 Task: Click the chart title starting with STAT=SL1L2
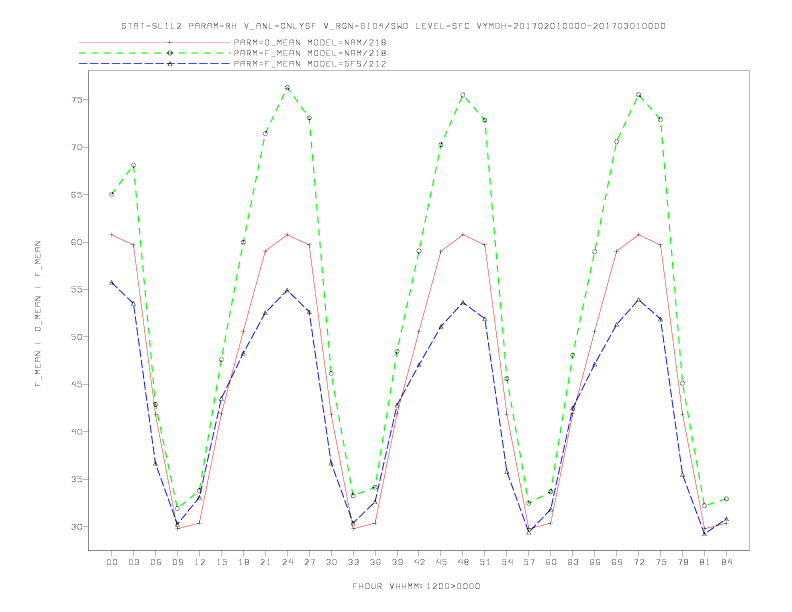coord(393,26)
